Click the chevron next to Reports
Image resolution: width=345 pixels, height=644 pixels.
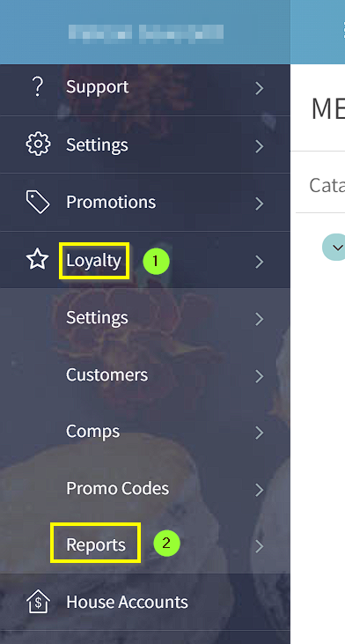tap(260, 547)
